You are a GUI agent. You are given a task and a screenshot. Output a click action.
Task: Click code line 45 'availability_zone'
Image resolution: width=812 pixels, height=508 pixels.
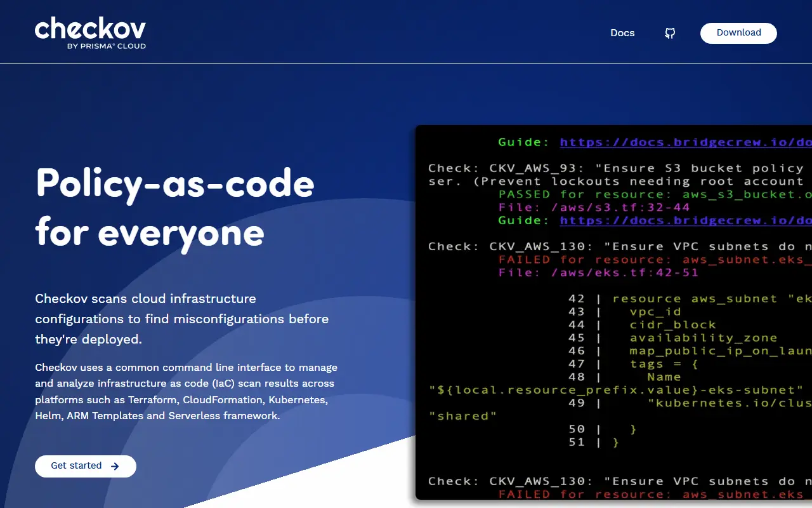[672, 338]
